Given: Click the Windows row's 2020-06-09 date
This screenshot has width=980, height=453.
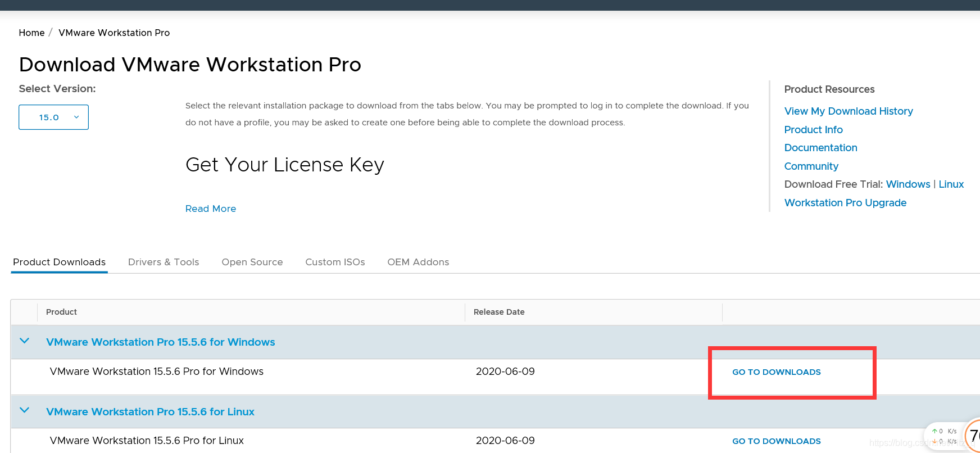Looking at the screenshot, I should [x=505, y=372].
